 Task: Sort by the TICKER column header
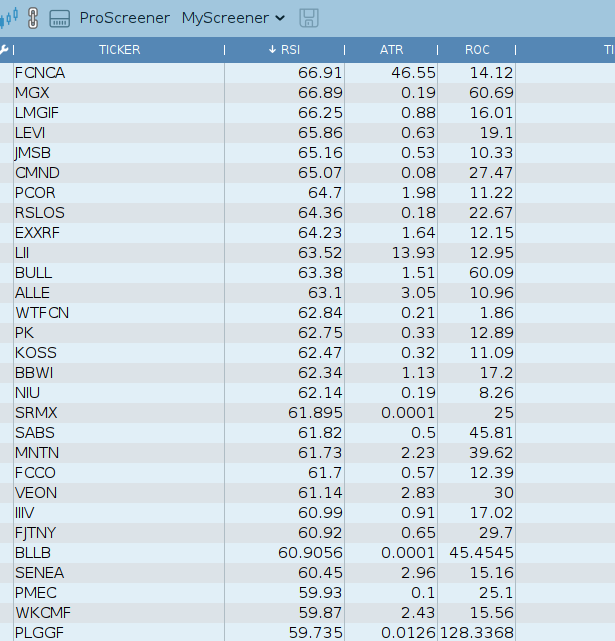pos(119,50)
